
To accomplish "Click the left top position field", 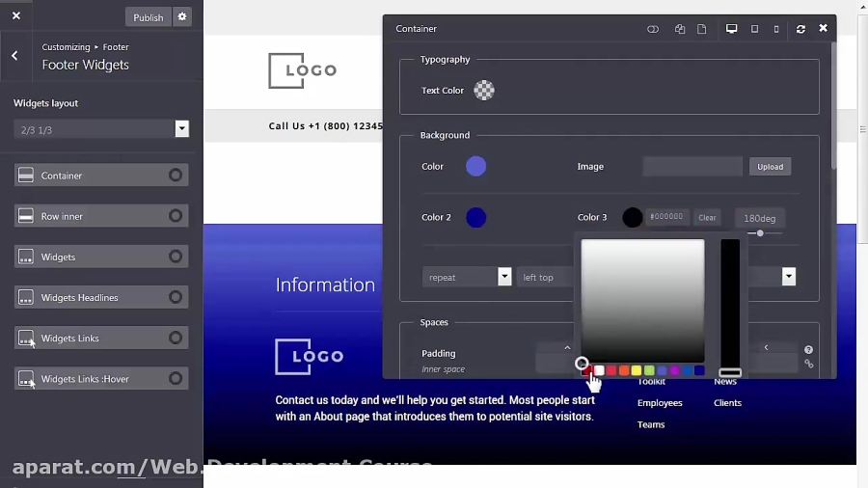I will tap(545, 277).
